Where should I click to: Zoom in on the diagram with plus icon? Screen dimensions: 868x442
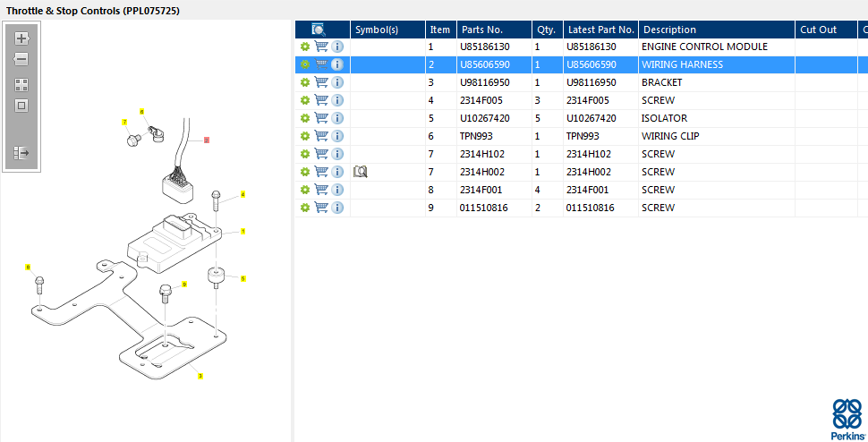point(21,38)
